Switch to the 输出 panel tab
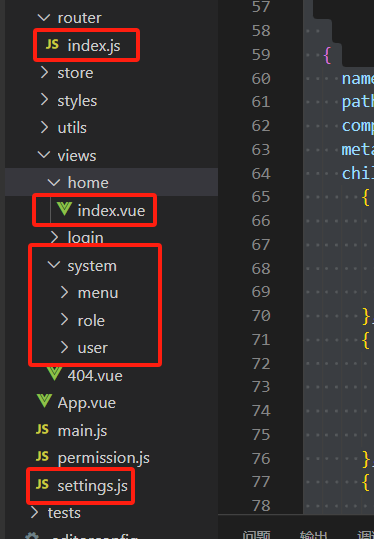The height and width of the screenshot is (539, 374). point(313,535)
